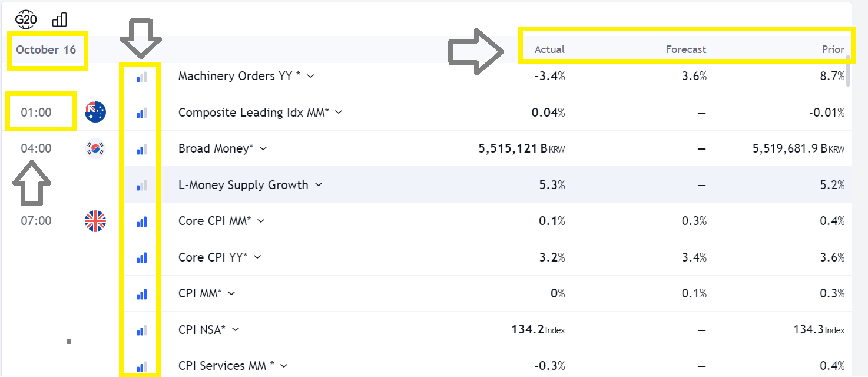Click importance bars beside Machinery Orders YY
The image size is (868, 377).
click(x=141, y=77)
